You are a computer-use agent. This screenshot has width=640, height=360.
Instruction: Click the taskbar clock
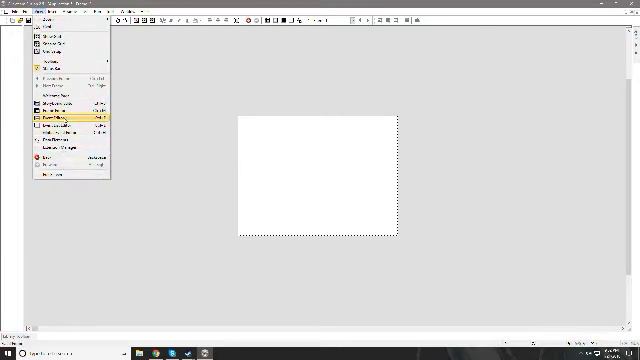click(611, 353)
